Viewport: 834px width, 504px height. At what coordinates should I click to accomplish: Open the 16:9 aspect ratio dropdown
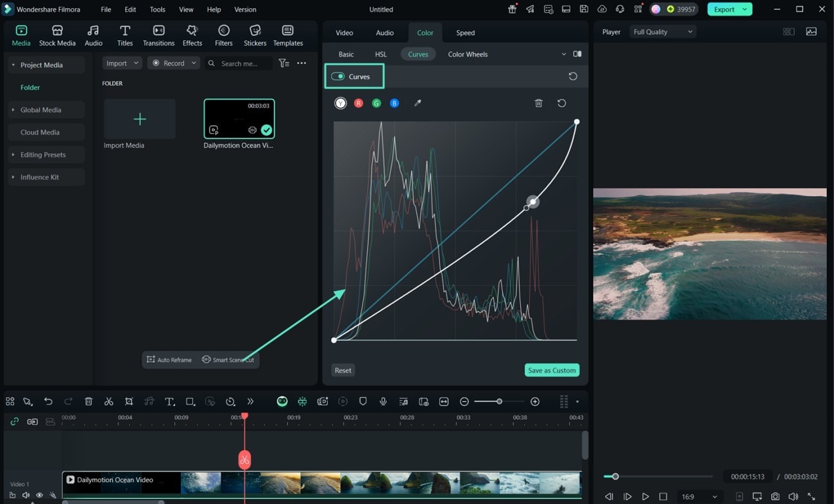(x=700, y=496)
